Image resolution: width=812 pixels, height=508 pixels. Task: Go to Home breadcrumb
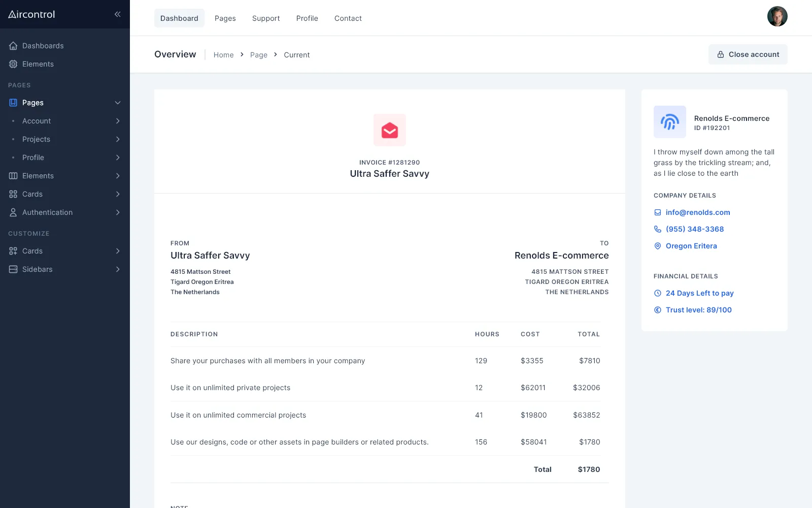(224, 55)
